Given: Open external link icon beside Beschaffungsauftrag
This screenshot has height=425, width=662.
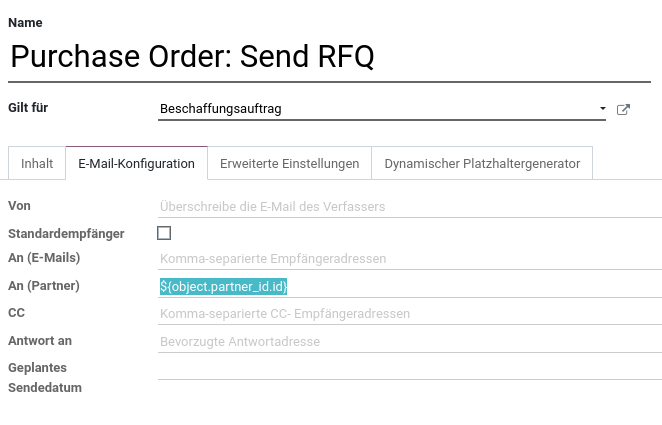Looking at the screenshot, I should pos(623,109).
